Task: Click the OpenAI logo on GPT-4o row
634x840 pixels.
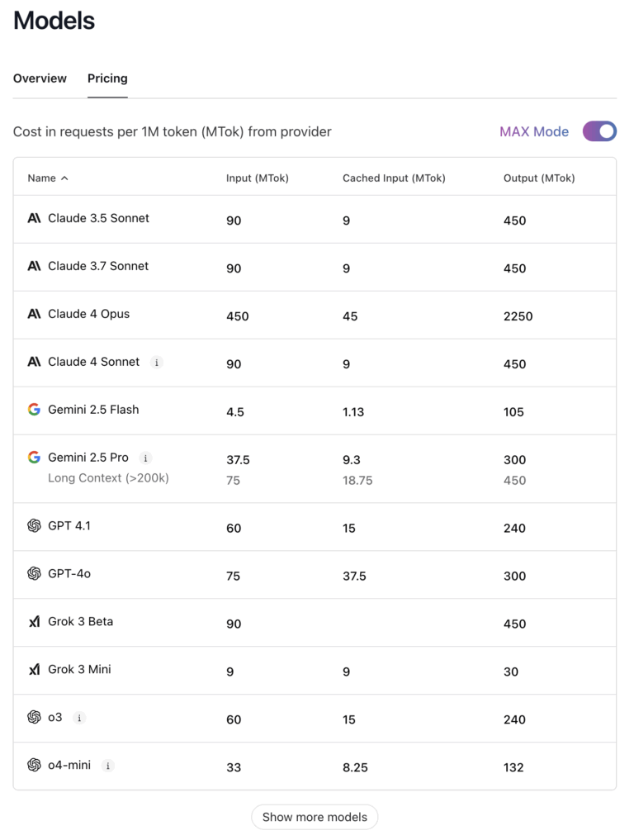Action: tap(34, 573)
